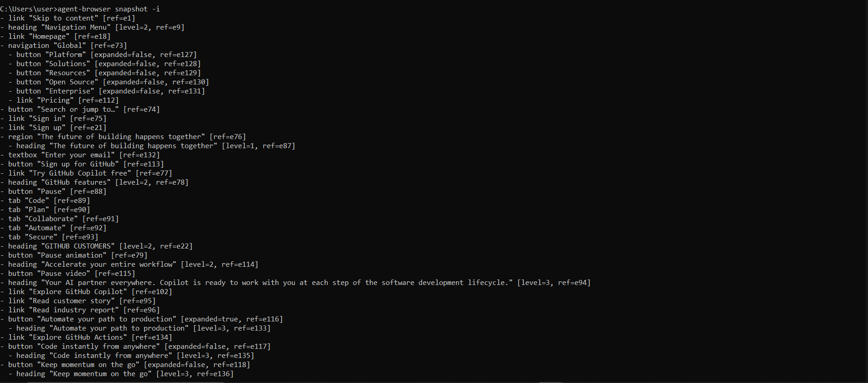Click the "Skip to content" link line
The width and height of the screenshot is (868, 383).
pos(67,18)
